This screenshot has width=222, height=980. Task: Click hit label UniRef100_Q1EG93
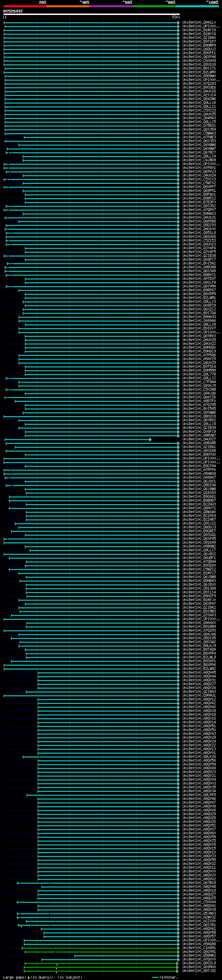[199, 493]
